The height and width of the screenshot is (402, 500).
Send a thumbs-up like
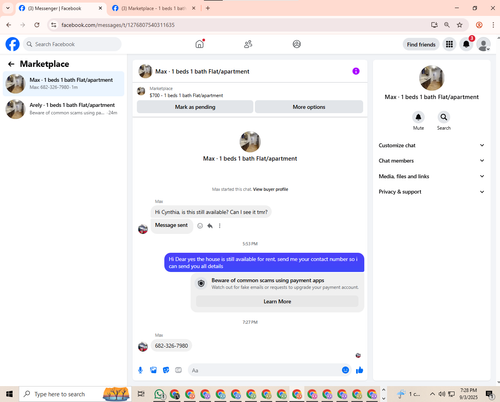[x=359, y=370]
